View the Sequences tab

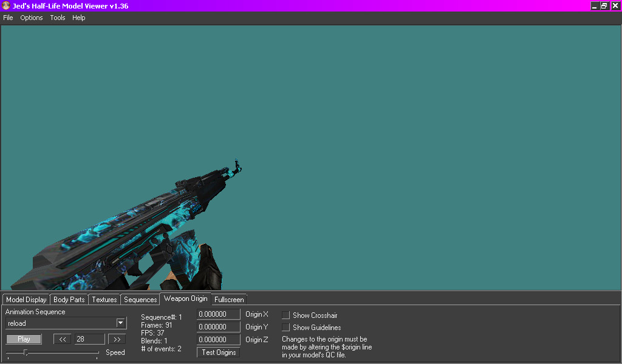click(x=140, y=299)
